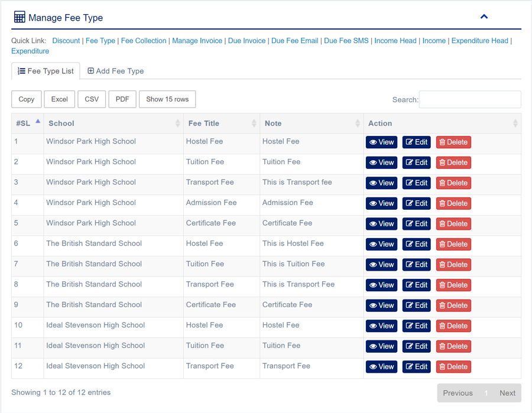Go to the Next page
Viewport: 532px width, 413px height.
(507, 393)
